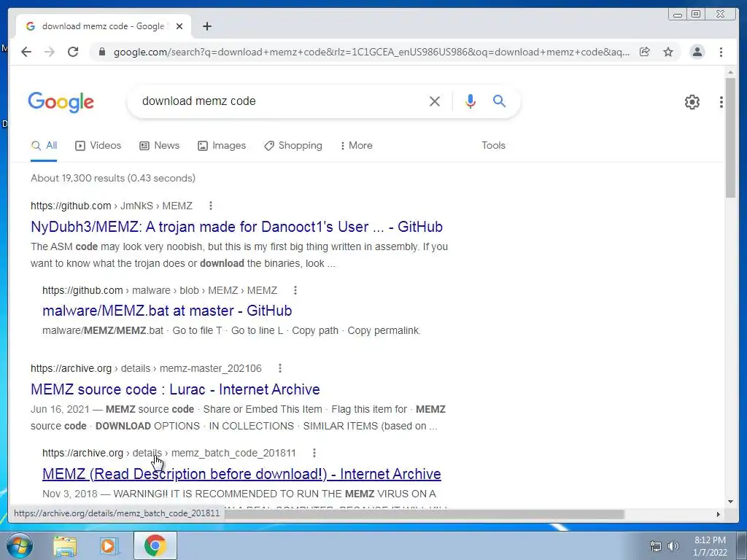Go back to the previous page

26,52
